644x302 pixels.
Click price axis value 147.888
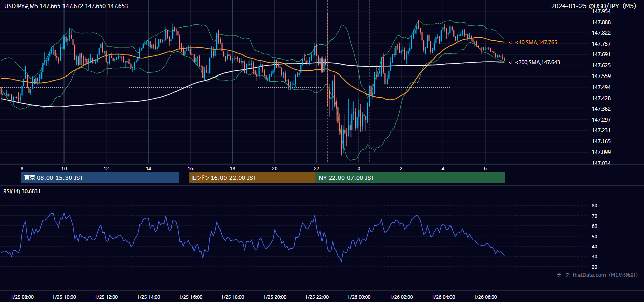coord(601,22)
